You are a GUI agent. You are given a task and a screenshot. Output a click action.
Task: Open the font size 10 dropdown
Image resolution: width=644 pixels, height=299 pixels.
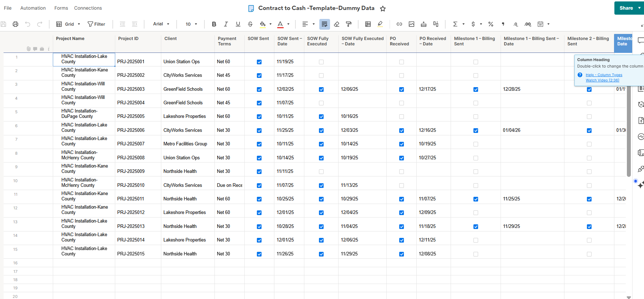pos(191,24)
